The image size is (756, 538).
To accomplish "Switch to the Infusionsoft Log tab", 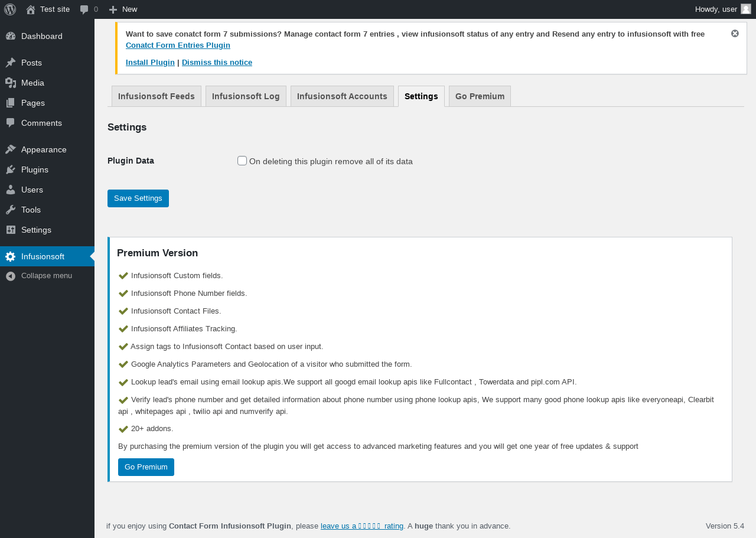I will click(246, 96).
